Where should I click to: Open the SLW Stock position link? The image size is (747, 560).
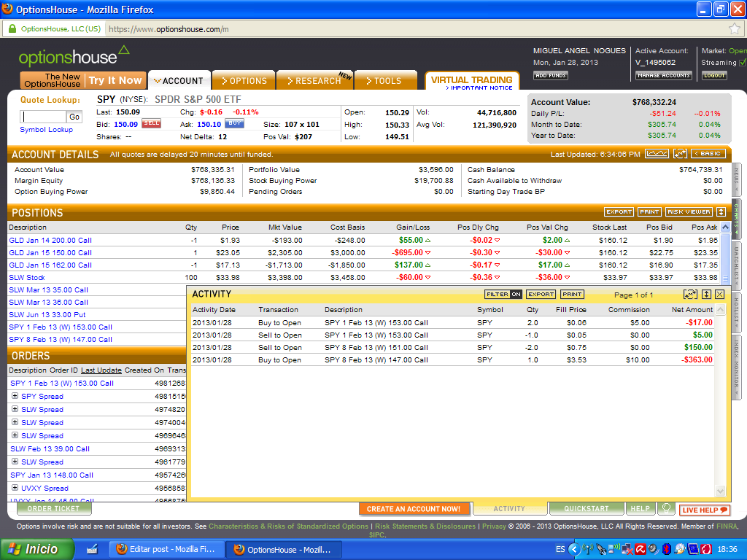pos(27,277)
